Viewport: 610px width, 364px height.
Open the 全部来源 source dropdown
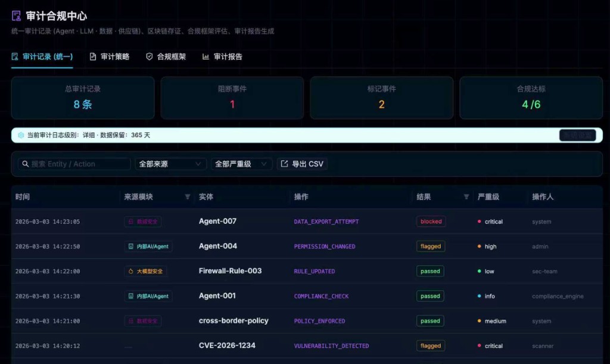point(170,164)
